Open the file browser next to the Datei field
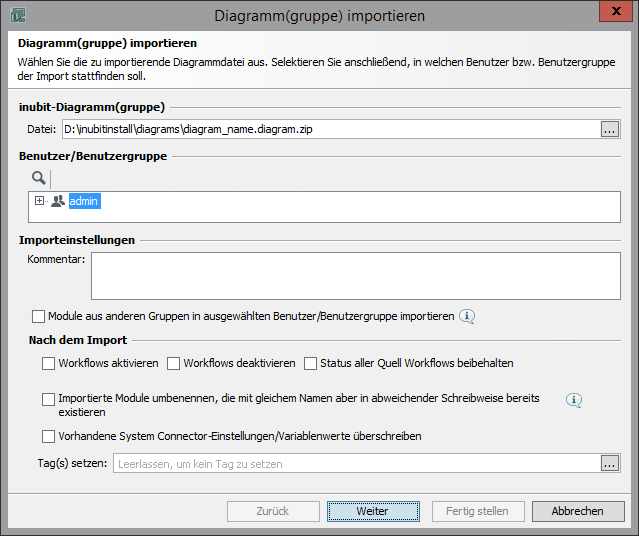 [x=610, y=129]
